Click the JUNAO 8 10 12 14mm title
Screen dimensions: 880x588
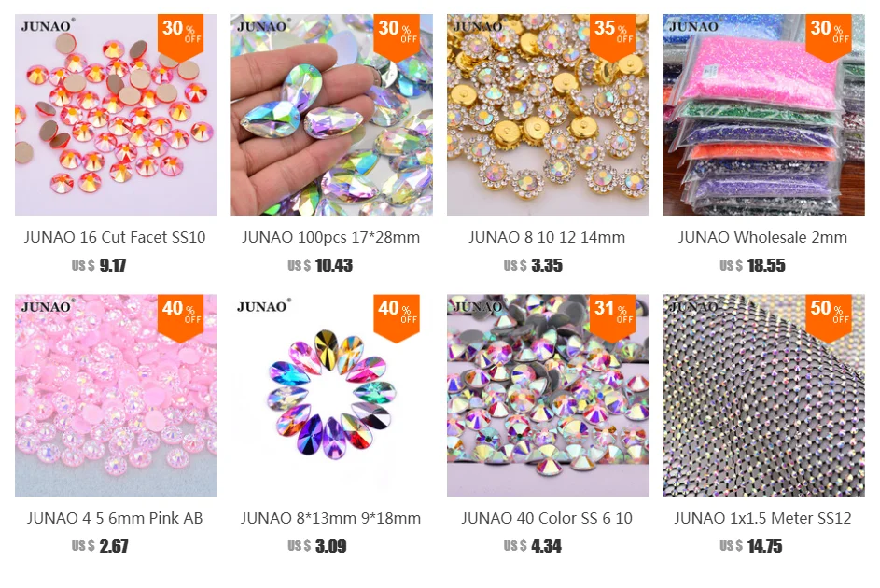tap(547, 237)
